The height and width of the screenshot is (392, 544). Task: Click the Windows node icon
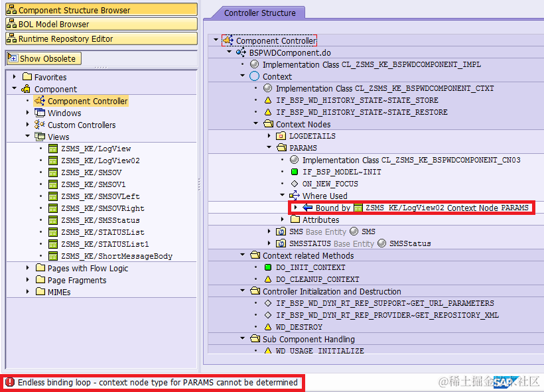tap(40, 112)
